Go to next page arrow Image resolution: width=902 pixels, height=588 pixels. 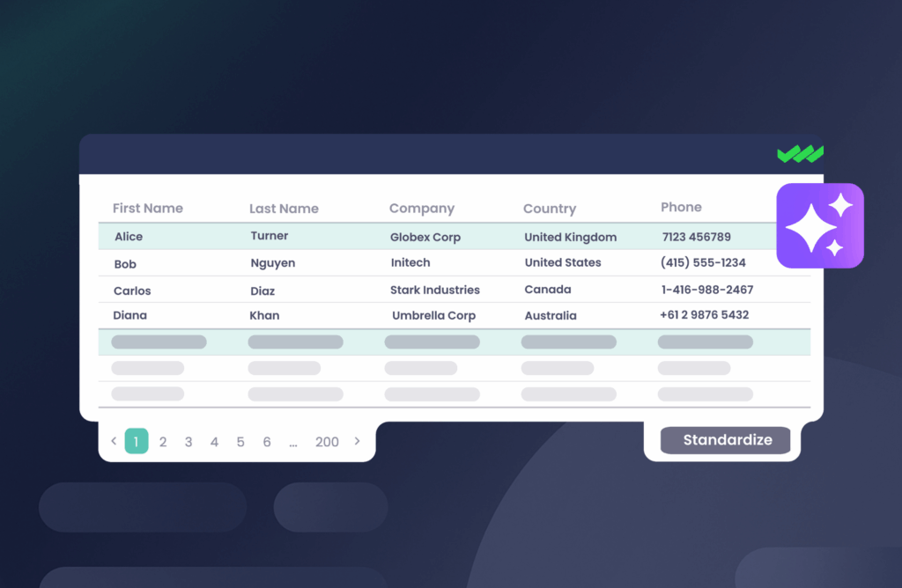click(x=358, y=441)
